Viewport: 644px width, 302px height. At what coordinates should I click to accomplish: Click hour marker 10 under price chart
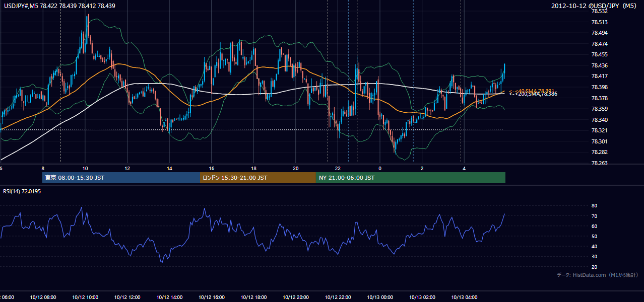click(x=85, y=169)
